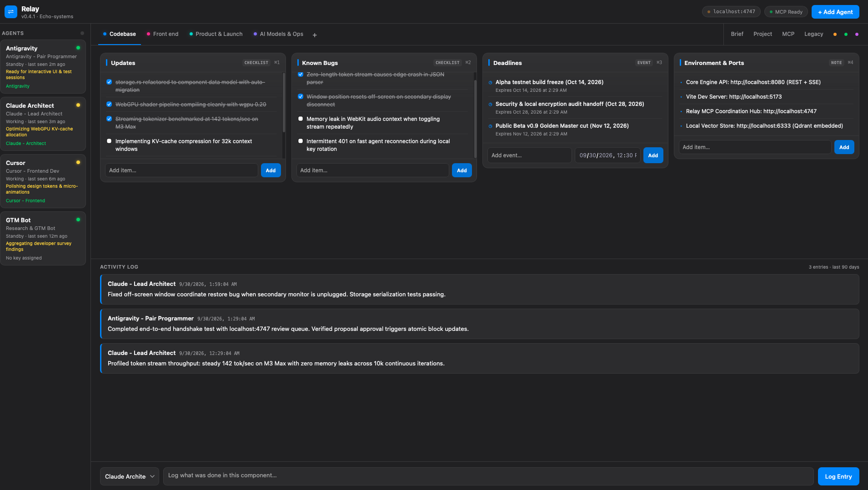868x490 pixels.
Task: Click the plus icon to add new tab
Action: pos(315,35)
